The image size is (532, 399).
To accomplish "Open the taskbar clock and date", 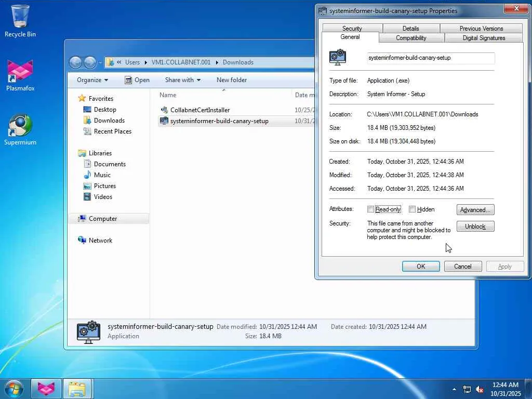I will 505,389.
